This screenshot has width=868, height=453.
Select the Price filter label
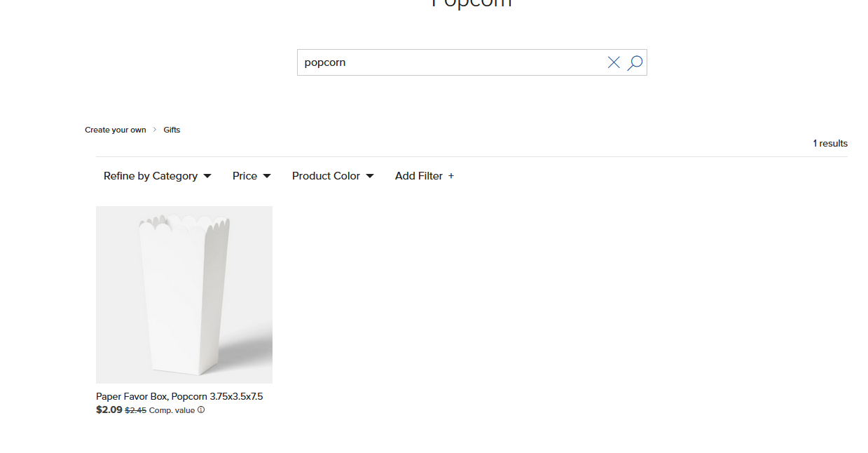[x=244, y=176]
